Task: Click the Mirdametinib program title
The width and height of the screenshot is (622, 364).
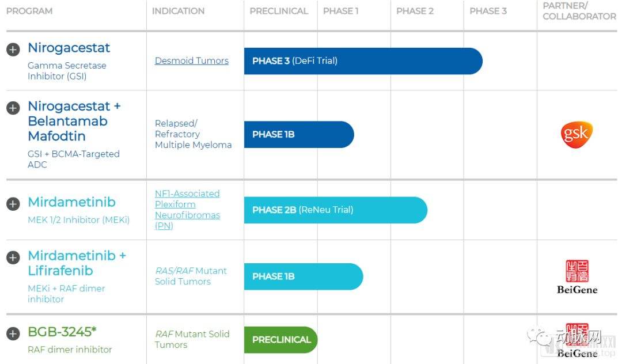Action: point(71,202)
